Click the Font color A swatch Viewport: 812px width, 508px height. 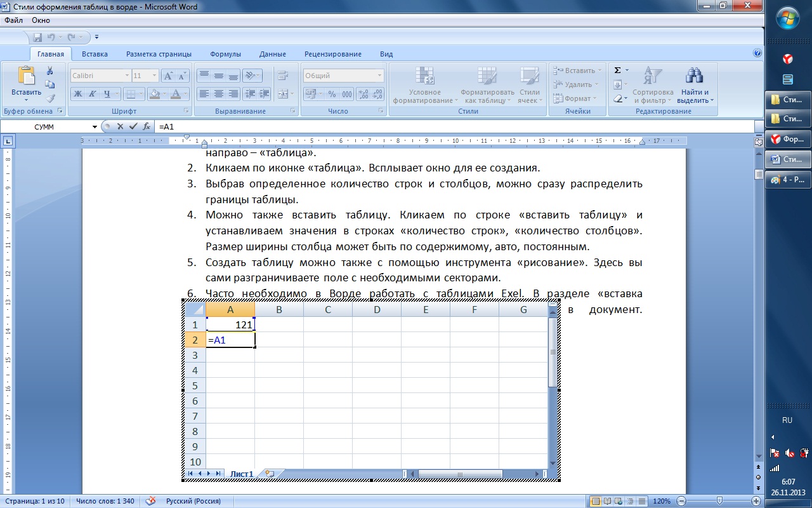tap(175, 94)
